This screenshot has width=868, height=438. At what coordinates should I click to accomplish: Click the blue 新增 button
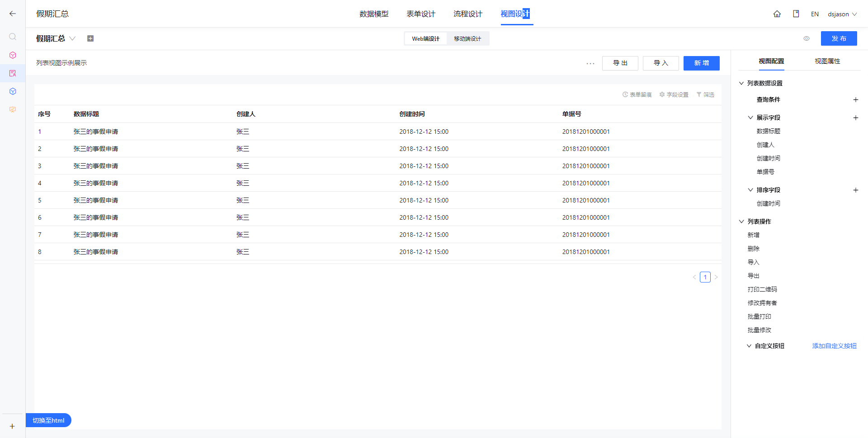tap(702, 63)
